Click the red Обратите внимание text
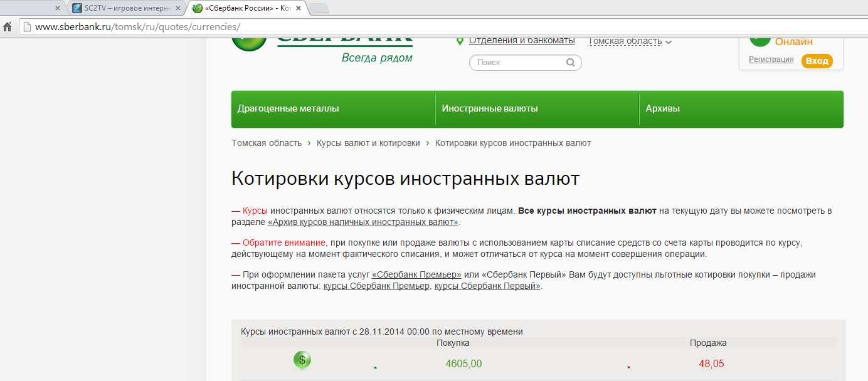This screenshot has width=868, height=381. [284, 243]
